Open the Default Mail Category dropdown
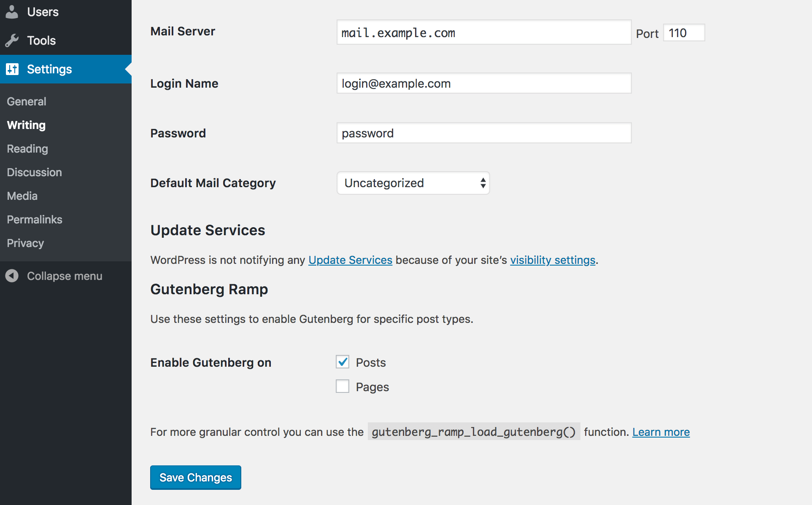Screen dimensions: 812x505 click(x=413, y=183)
